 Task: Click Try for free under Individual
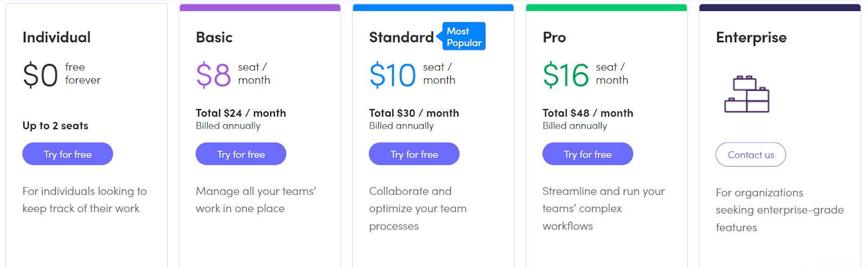(x=68, y=154)
